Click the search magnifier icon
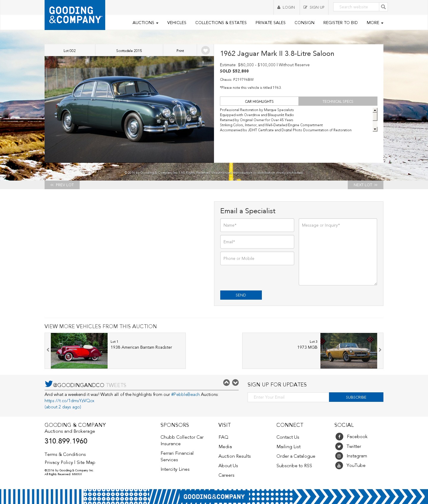 pyautogui.click(x=383, y=7)
